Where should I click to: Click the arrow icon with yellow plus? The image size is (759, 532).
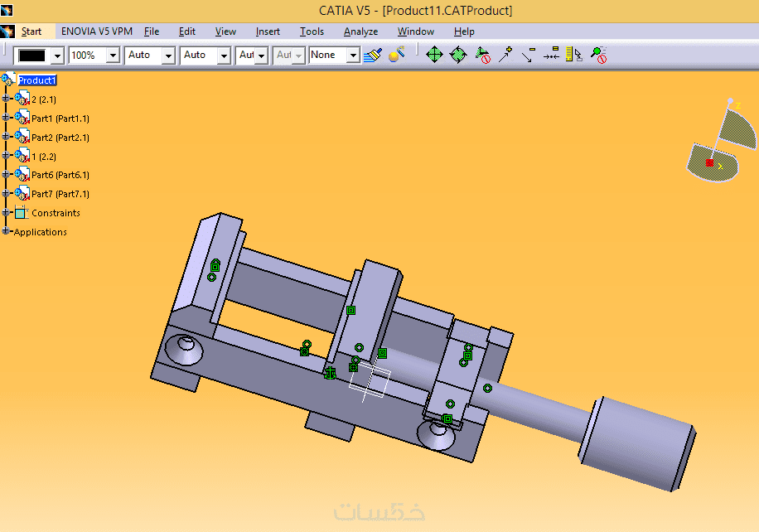click(x=505, y=54)
